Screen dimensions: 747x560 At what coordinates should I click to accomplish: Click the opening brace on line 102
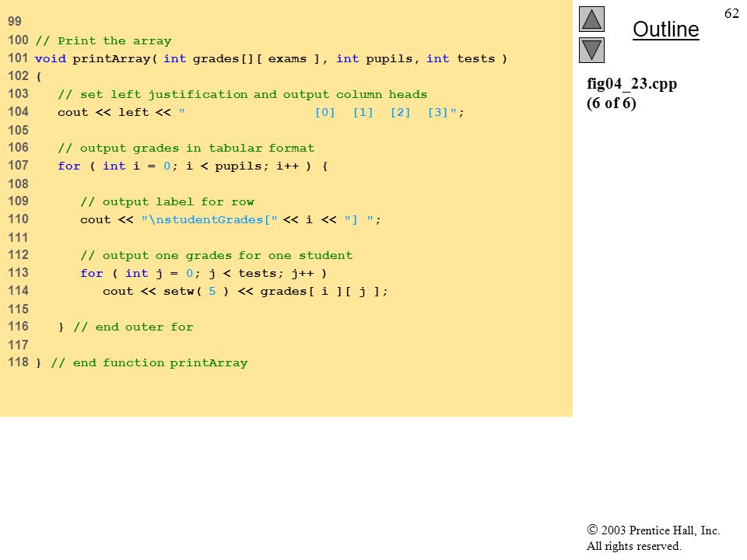pyautogui.click(x=39, y=76)
